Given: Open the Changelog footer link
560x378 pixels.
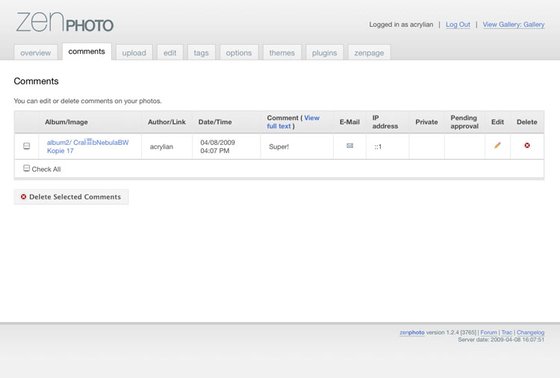Looking at the screenshot, I should coord(530,332).
